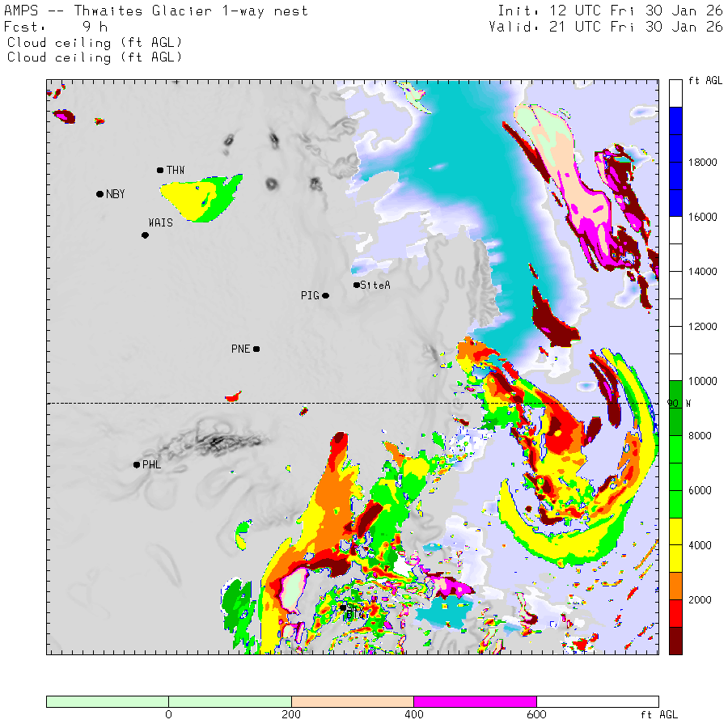728x728 pixels.
Task: Click the magenta 400–600 swatch on the bottom legend
Action: tap(475, 701)
